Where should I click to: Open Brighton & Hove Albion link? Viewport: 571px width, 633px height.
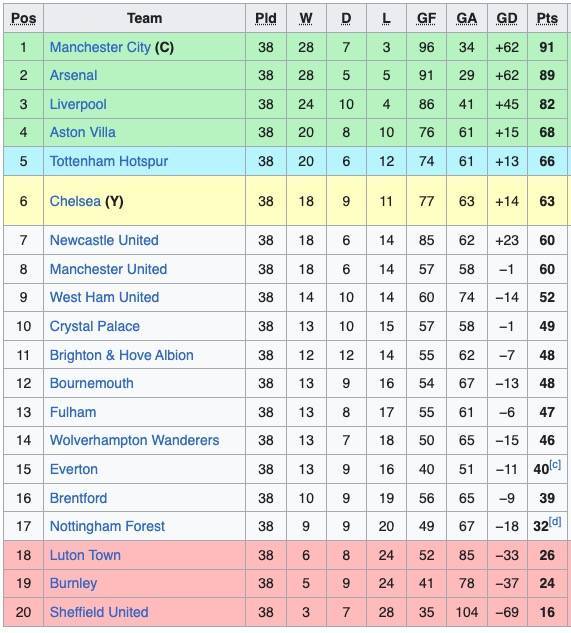[x=121, y=355]
